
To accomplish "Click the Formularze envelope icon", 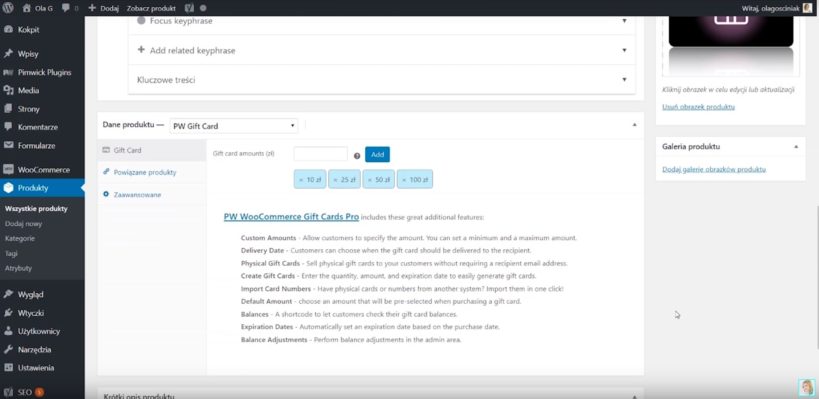I will [8, 145].
